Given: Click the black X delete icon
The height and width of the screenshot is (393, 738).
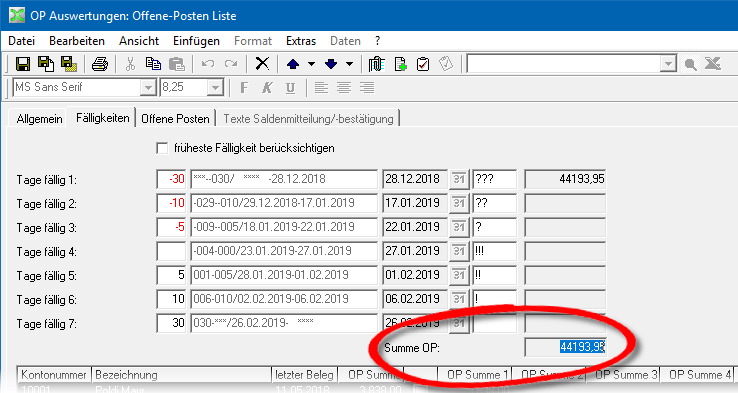Looking at the screenshot, I should coord(262,64).
